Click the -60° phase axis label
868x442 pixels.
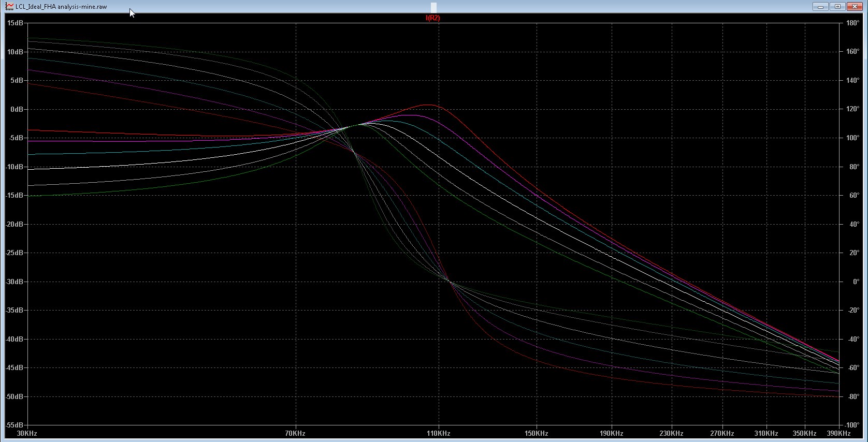[853, 368]
